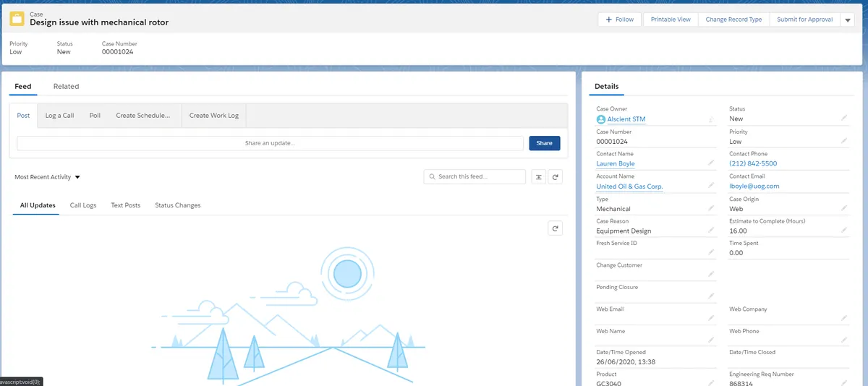868x386 pixels.
Task: Edit Fresh Service ID pencil icon
Action: click(711, 252)
